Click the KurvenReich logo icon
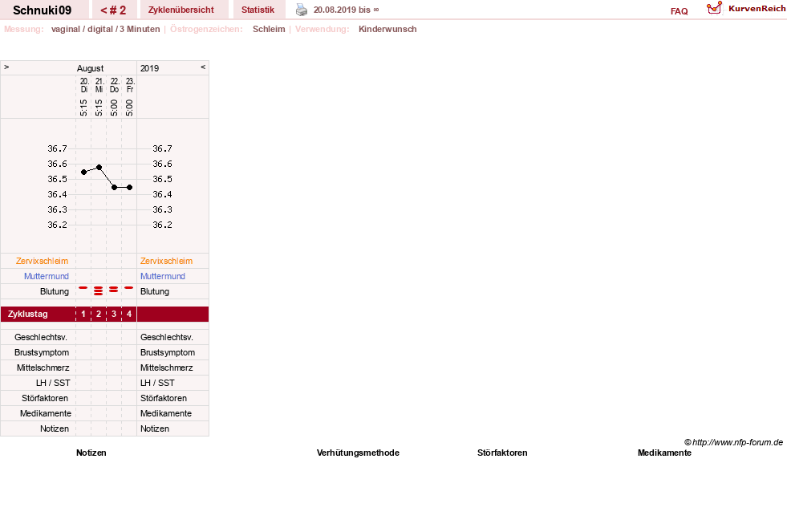 714,8
